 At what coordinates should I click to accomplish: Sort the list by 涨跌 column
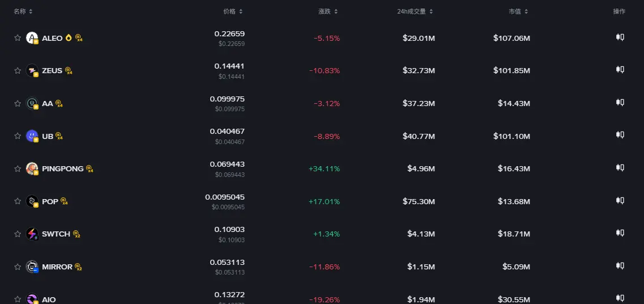pos(328,11)
